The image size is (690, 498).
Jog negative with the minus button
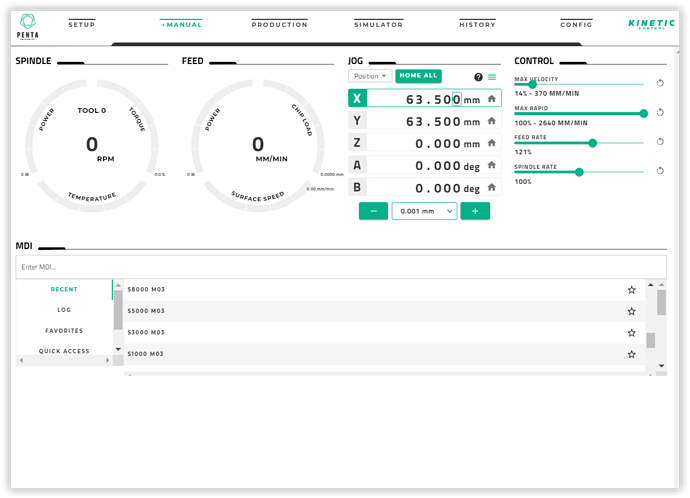tap(373, 211)
